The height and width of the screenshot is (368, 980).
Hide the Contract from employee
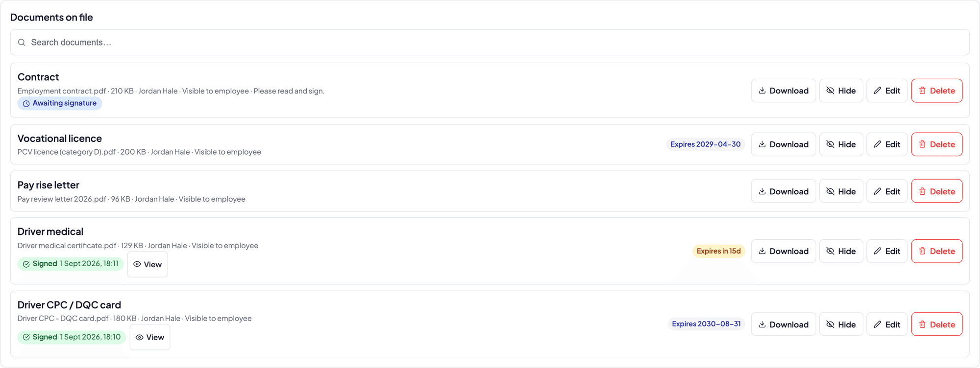pyautogui.click(x=841, y=91)
